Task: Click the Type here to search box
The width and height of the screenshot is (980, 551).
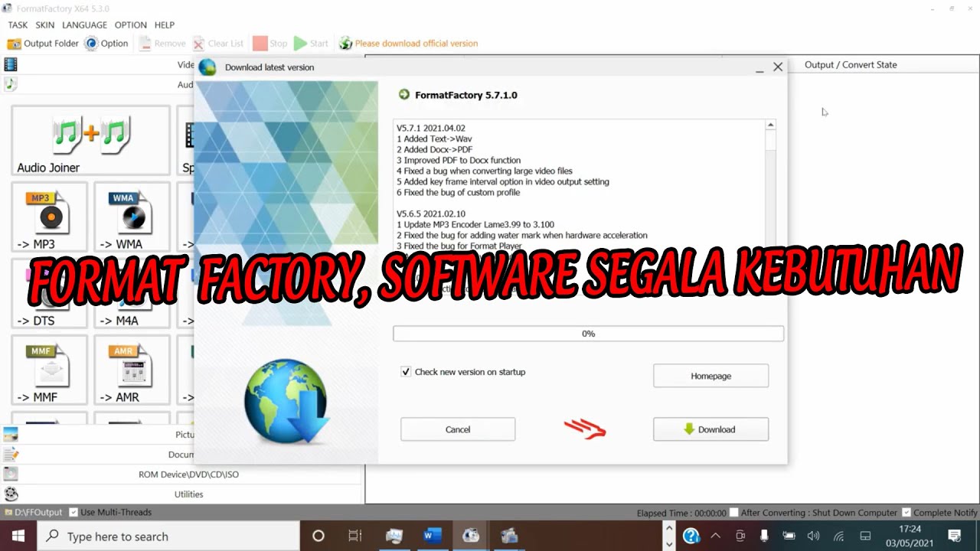Action: click(x=168, y=536)
